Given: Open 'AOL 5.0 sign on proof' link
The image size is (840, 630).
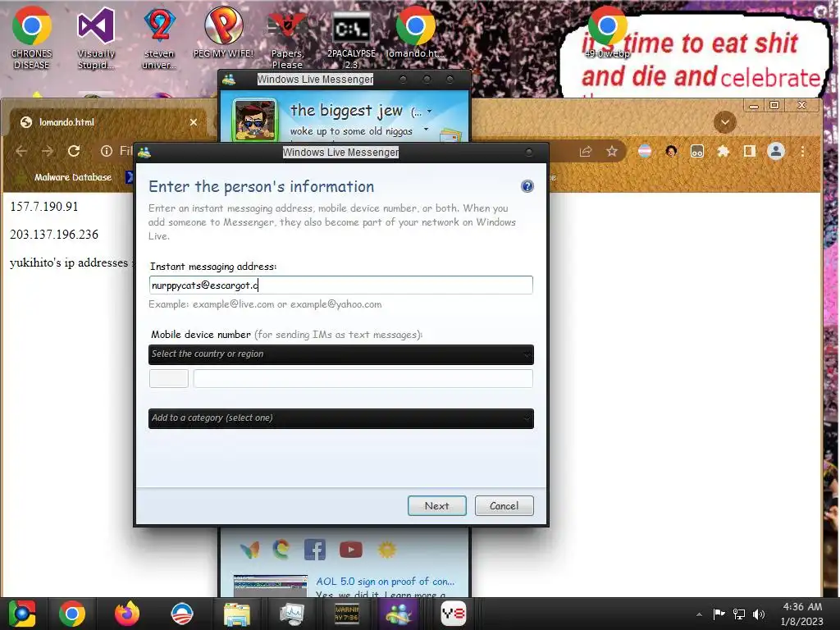Looking at the screenshot, I should click(x=386, y=582).
